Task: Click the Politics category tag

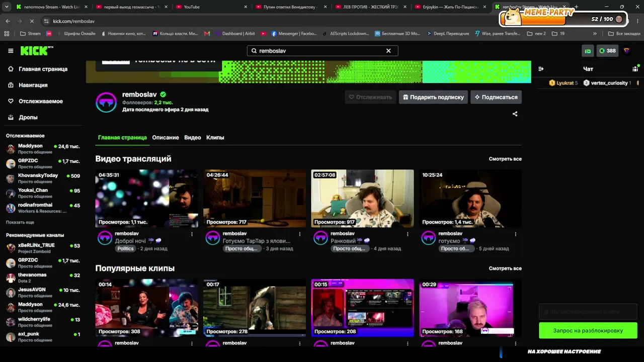Action: tap(126, 248)
